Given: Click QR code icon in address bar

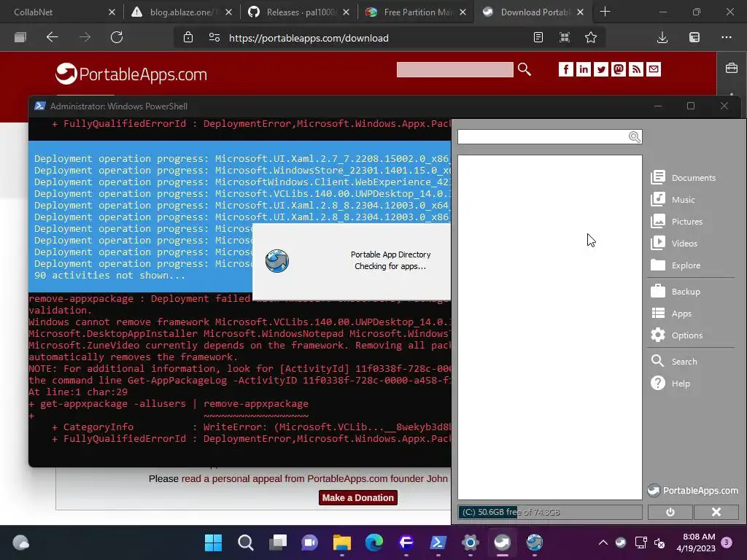Looking at the screenshot, I should pyautogui.click(x=565, y=38).
